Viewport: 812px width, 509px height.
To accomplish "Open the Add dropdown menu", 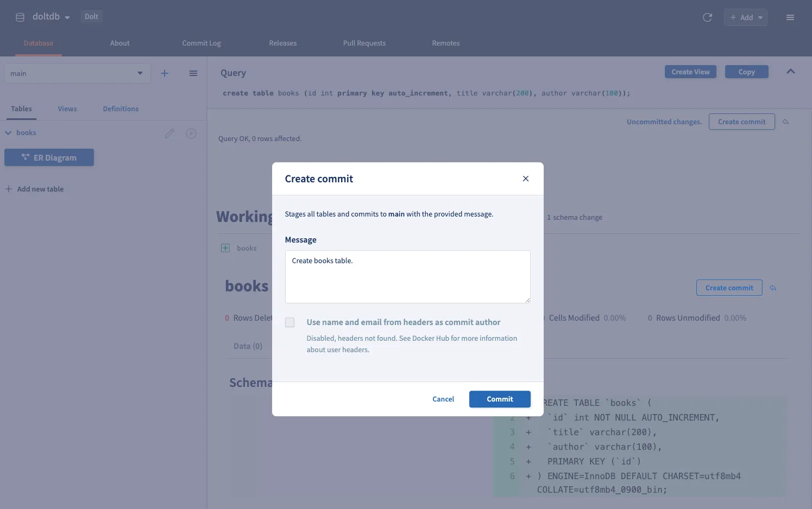I will click(745, 17).
